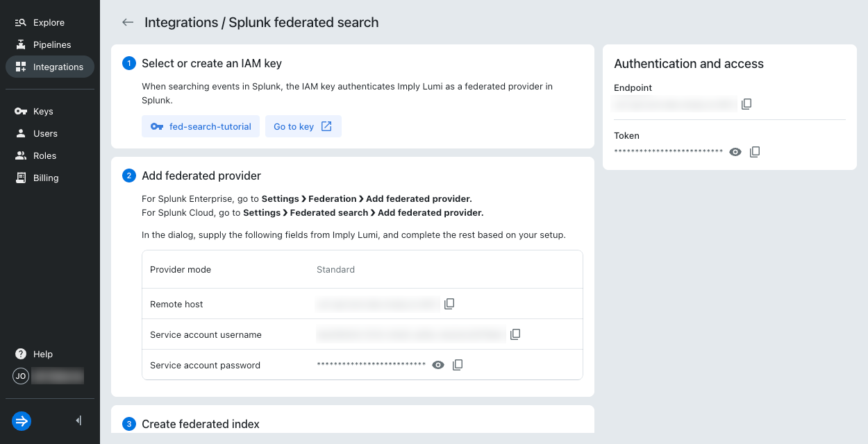868x444 pixels.
Task: Copy the Token value
Action: [755, 152]
